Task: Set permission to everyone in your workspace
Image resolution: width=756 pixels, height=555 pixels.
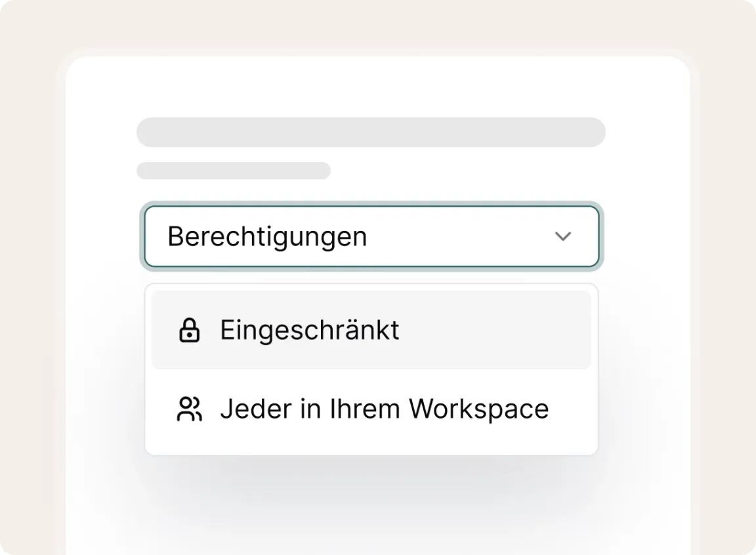Action: pos(384,409)
